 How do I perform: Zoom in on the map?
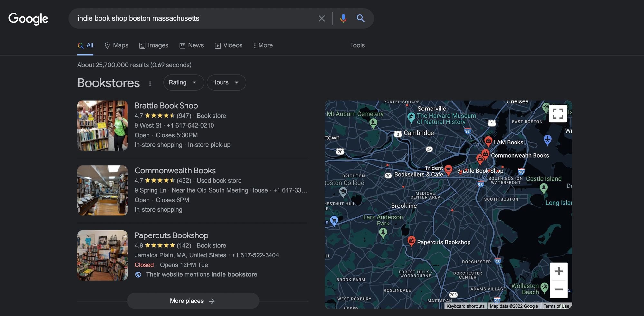point(559,271)
